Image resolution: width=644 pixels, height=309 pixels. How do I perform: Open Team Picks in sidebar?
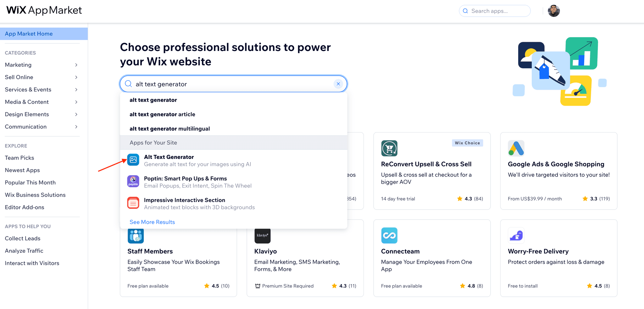[x=19, y=158]
